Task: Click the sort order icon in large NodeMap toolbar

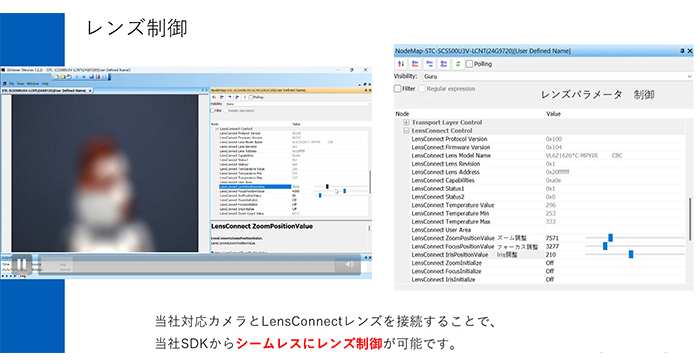Action: 401,64
